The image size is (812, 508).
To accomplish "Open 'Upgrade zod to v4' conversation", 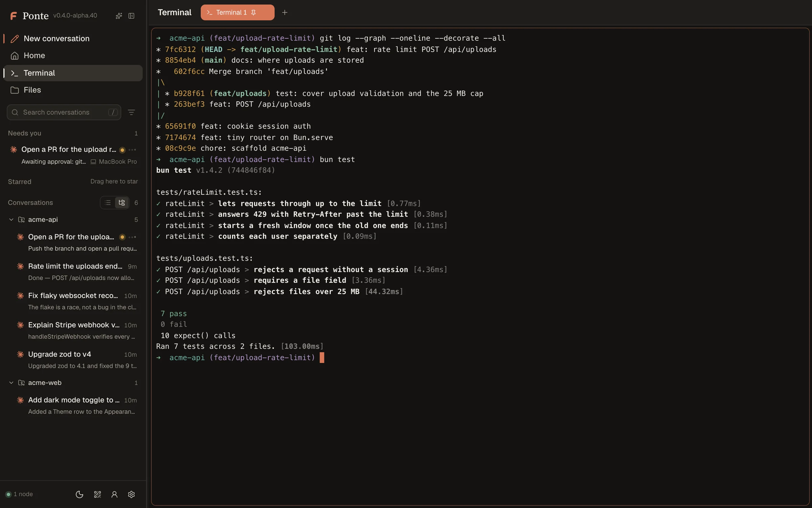I will (76, 360).
